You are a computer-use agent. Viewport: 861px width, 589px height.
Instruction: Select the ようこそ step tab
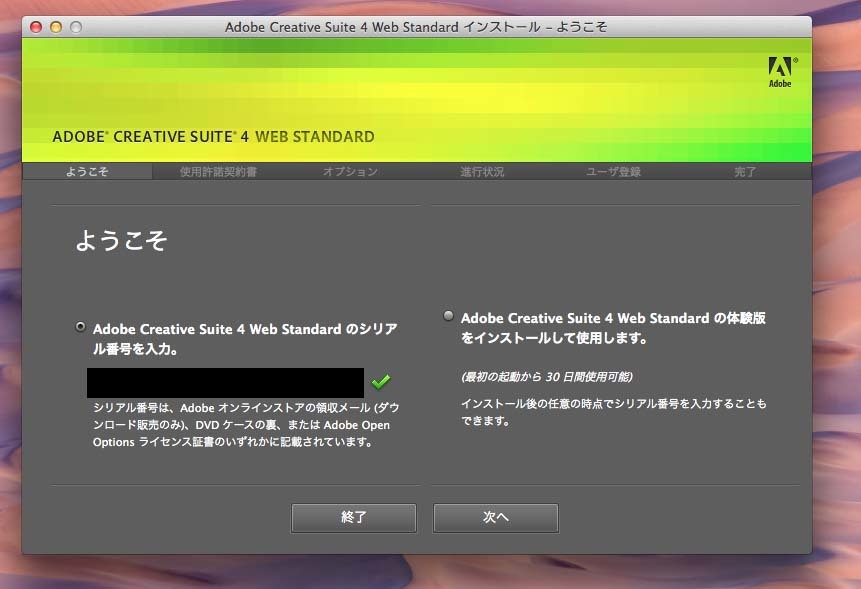point(87,171)
